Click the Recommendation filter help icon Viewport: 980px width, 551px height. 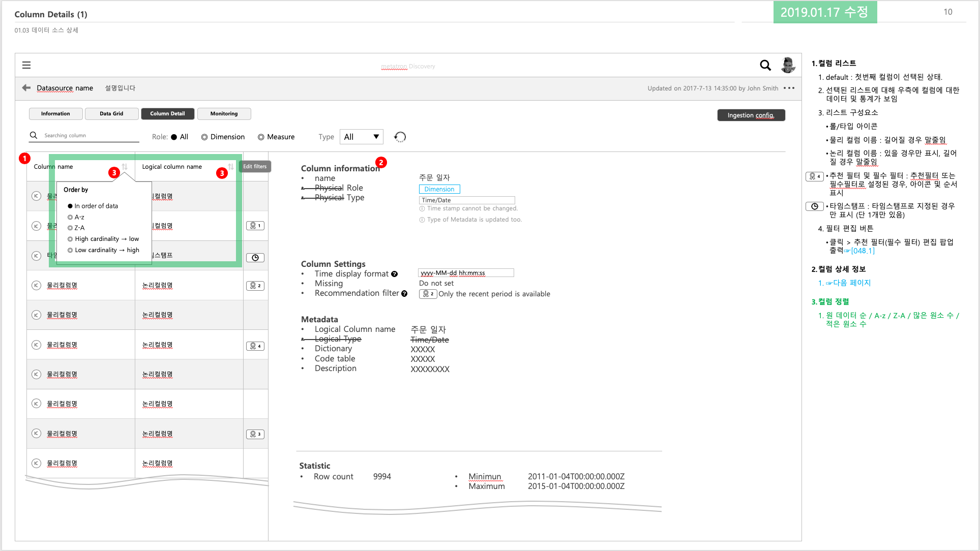[404, 293]
